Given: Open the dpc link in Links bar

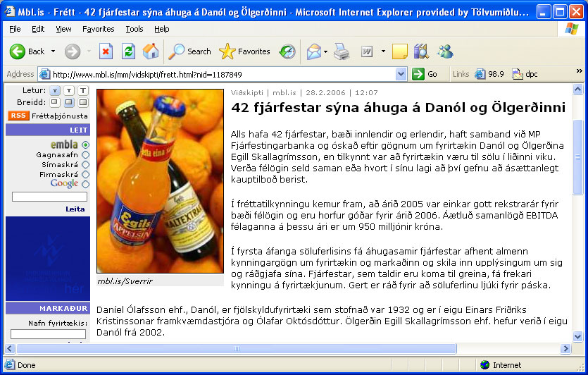Looking at the screenshot, I should pyautogui.click(x=525, y=74).
